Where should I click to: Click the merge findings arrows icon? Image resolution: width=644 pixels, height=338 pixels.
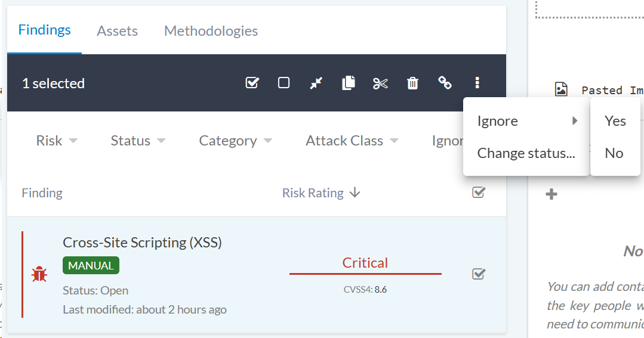click(x=316, y=83)
